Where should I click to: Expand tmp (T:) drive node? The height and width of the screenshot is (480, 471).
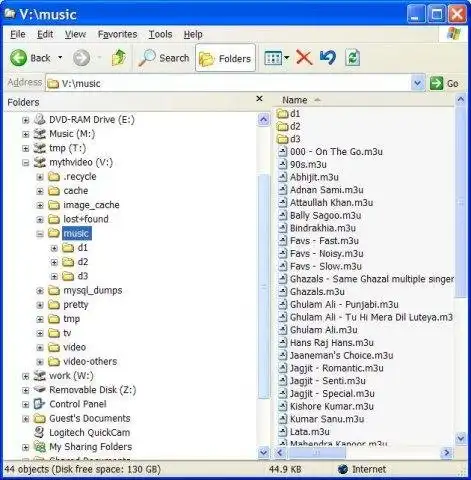[26, 148]
